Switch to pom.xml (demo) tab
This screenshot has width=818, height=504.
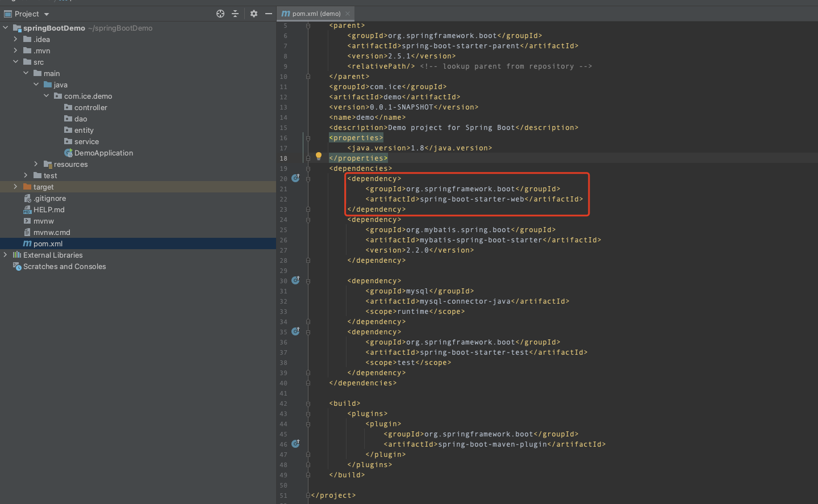[316, 14]
